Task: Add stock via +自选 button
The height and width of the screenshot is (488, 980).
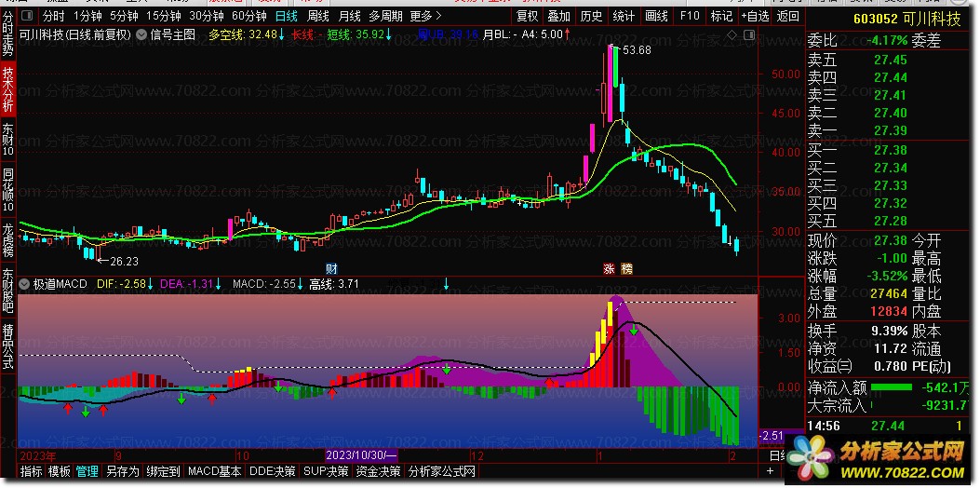Action: pos(756,16)
